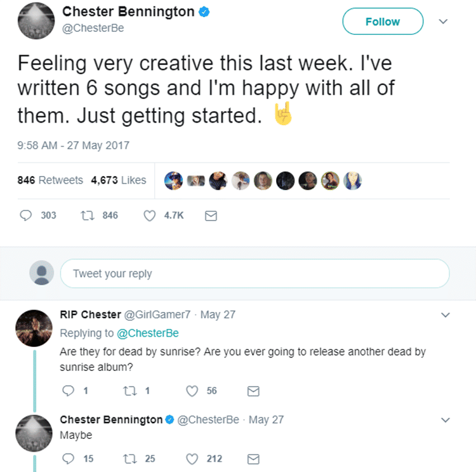Like GirlGamer7's reply with 56 likes
The image size is (476, 472).
coord(192,391)
